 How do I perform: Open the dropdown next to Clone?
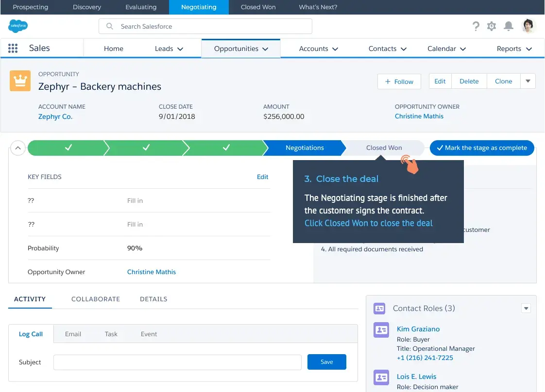528,81
